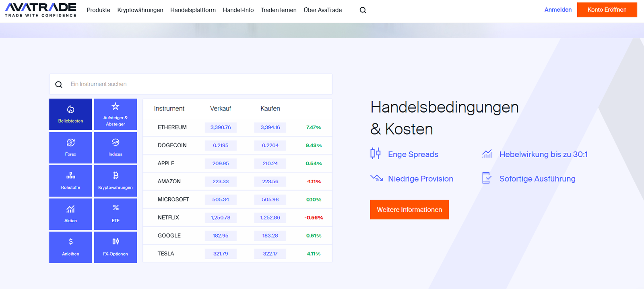Click the Niedrige Provision down-trend icon
This screenshot has width=644, height=289.
[376, 178]
